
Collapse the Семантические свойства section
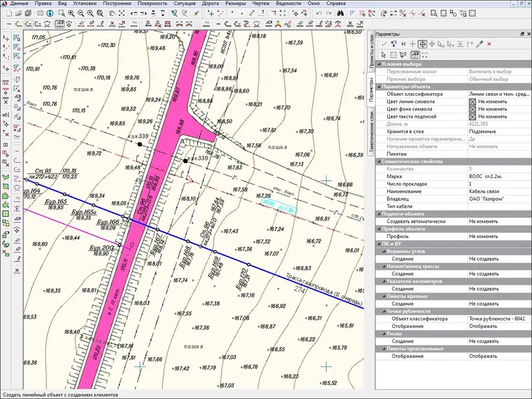[x=379, y=162]
